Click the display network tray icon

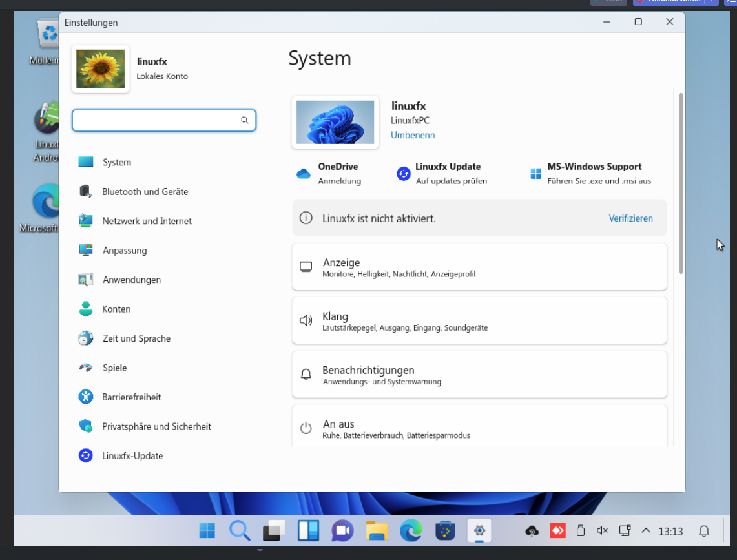pos(625,531)
